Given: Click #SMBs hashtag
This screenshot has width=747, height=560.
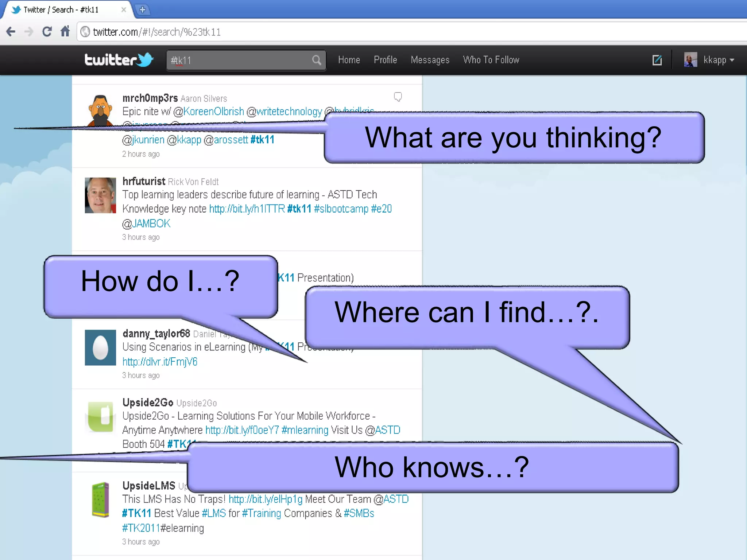Looking at the screenshot, I should coord(359,513).
